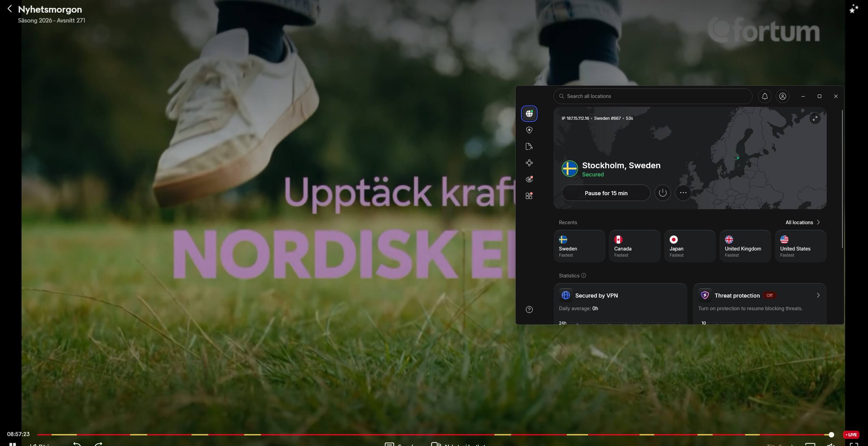The height and width of the screenshot is (446, 868).
Task: Disconnect the VPN with the power button
Action: tap(662, 193)
